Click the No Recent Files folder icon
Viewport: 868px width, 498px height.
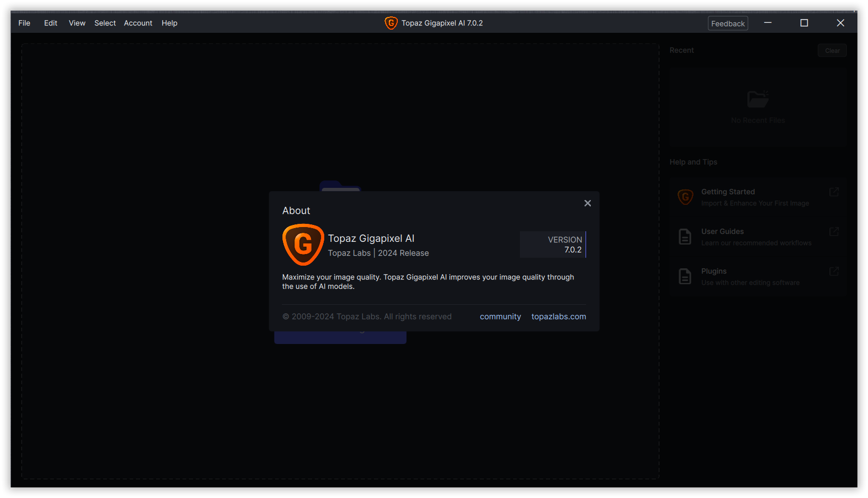coord(758,98)
